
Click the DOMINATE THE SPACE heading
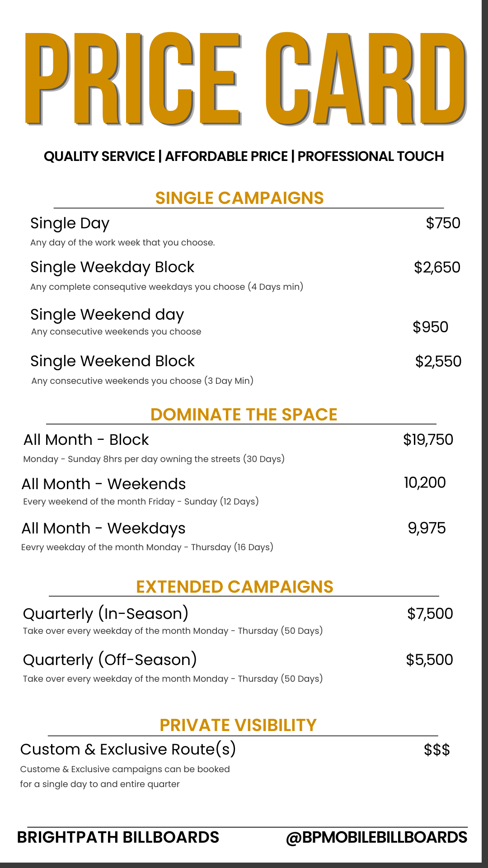[244, 415]
